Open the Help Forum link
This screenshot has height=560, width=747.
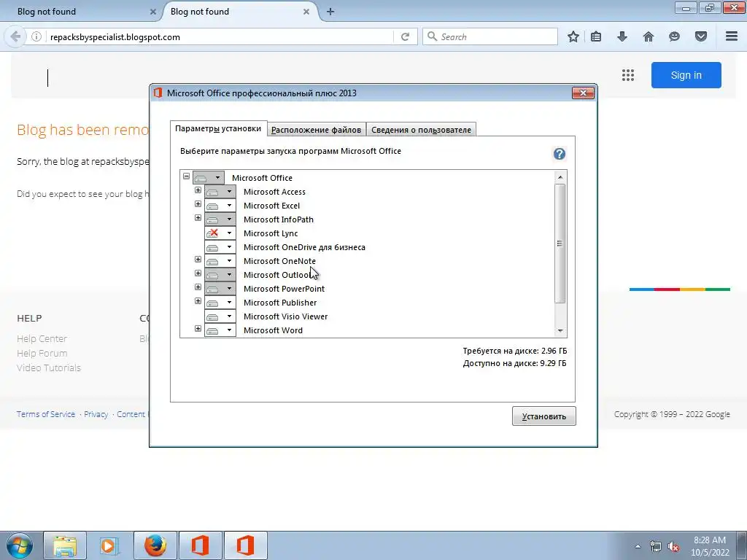pyautogui.click(x=42, y=354)
